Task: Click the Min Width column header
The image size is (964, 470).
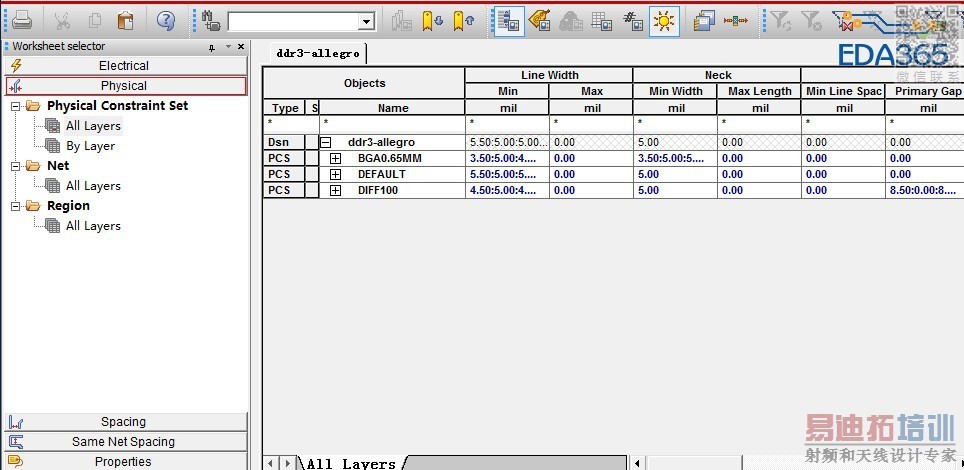Action: (x=675, y=91)
